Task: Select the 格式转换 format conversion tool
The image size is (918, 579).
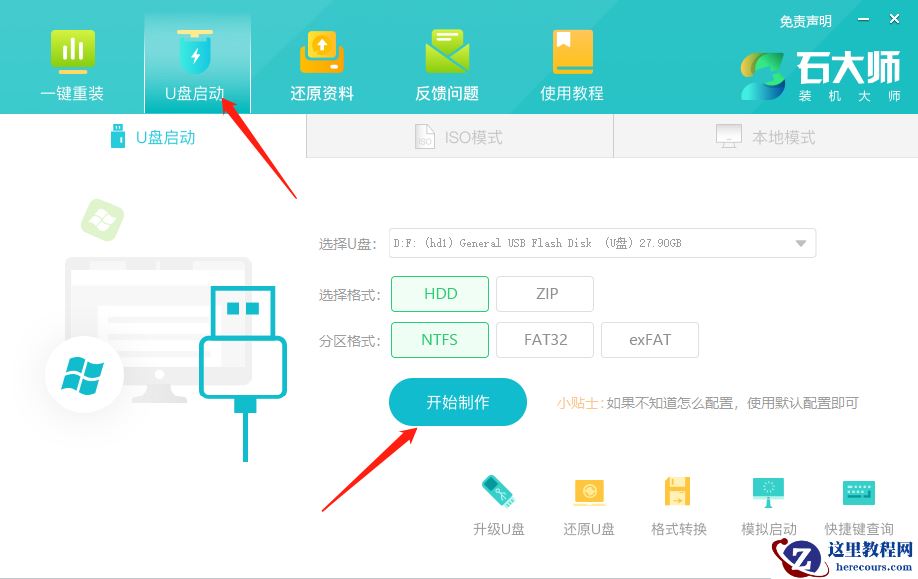Action: click(678, 500)
